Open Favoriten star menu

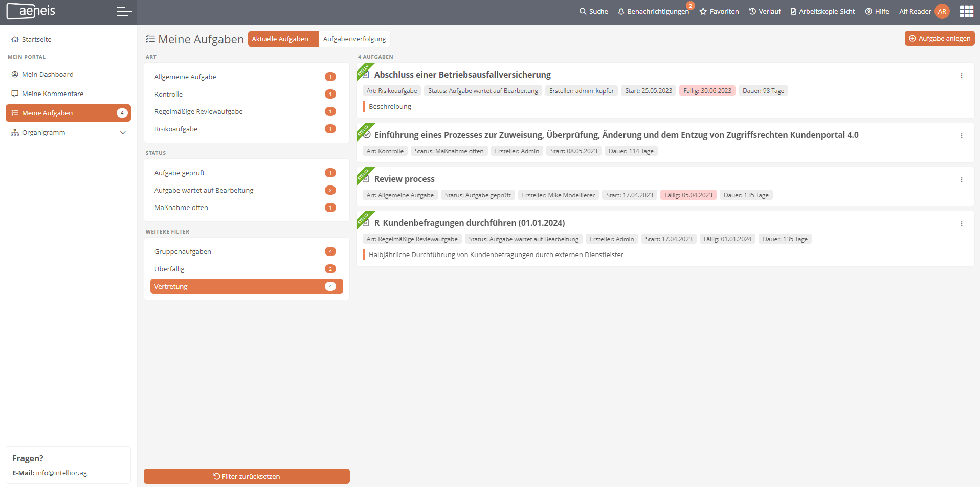[719, 11]
